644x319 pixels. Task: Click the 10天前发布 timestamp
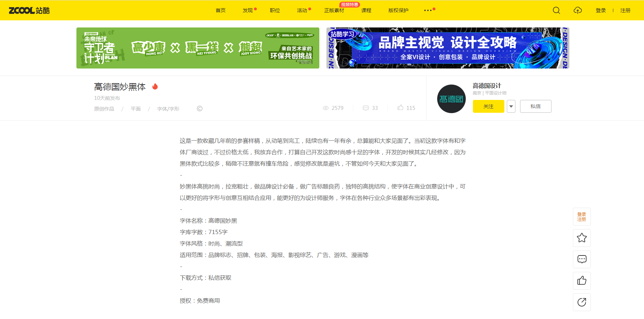pos(107,98)
